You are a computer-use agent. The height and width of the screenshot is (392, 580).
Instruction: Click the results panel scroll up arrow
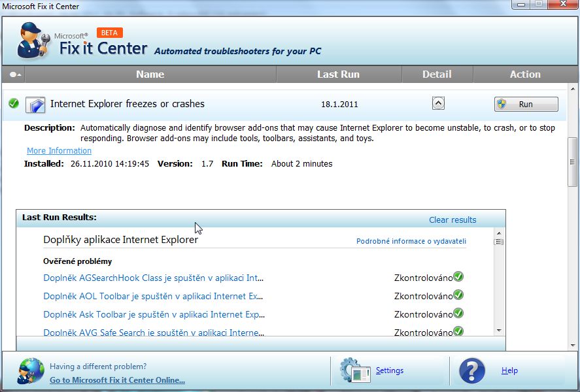(499, 233)
